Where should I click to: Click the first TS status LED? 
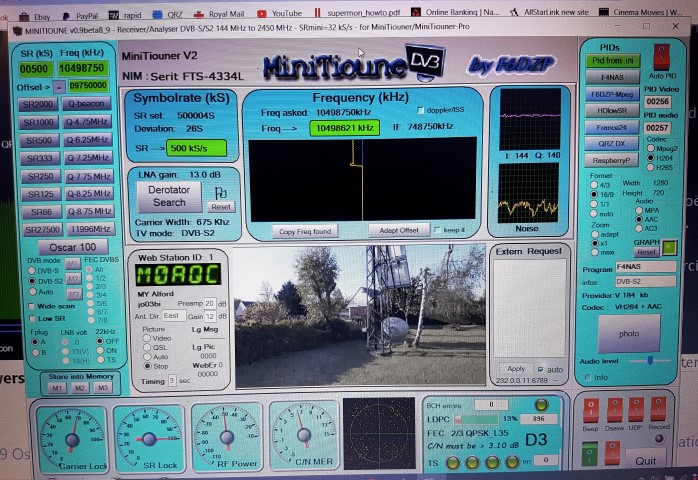(453, 463)
